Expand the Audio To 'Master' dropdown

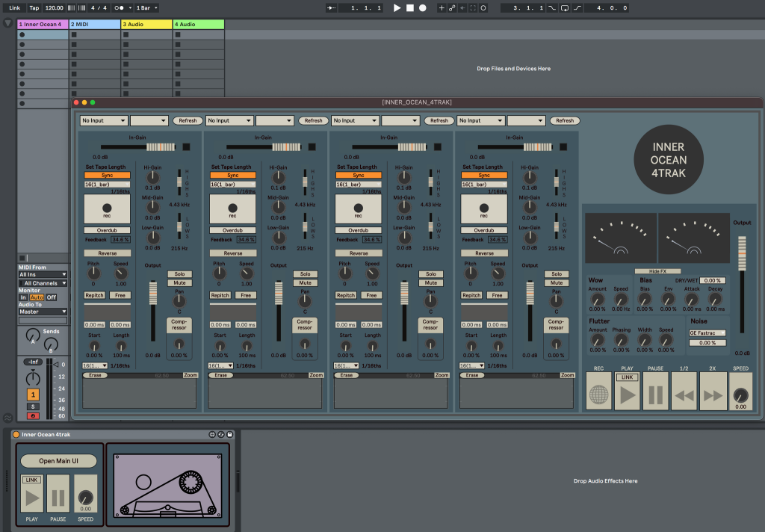(x=43, y=312)
